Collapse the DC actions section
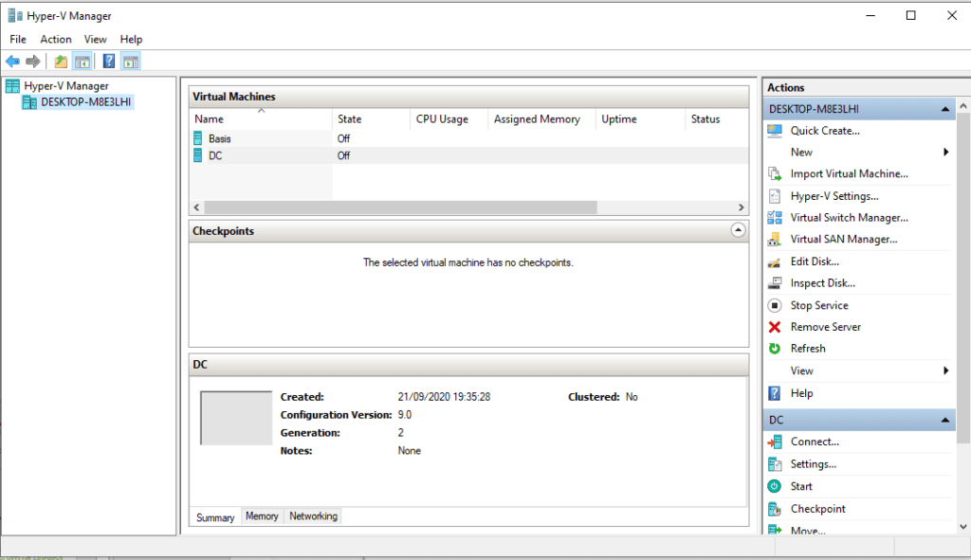The height and width of the screenshot is (560, 971). [945, 420]
